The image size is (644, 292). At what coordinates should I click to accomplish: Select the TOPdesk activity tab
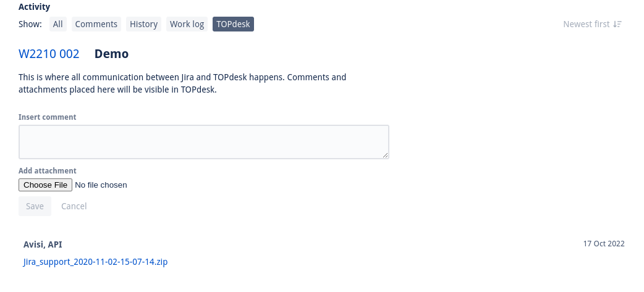(233, 24)
